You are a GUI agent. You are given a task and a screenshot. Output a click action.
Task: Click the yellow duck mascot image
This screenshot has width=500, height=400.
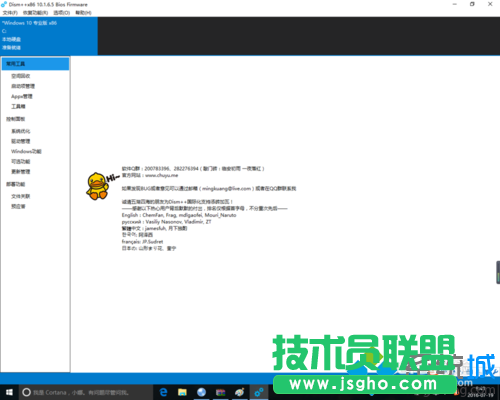point(97,186)
